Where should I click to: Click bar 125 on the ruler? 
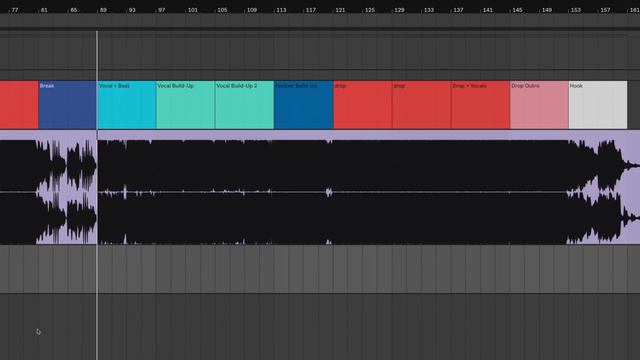(x=370, y=10)
